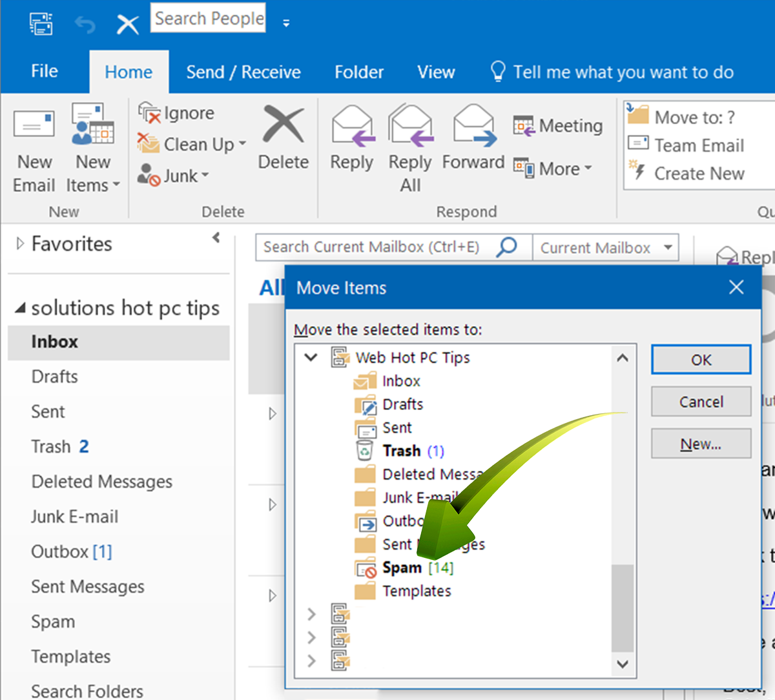
Task: Click the Reply envelope icon
Action: (352, 126)
